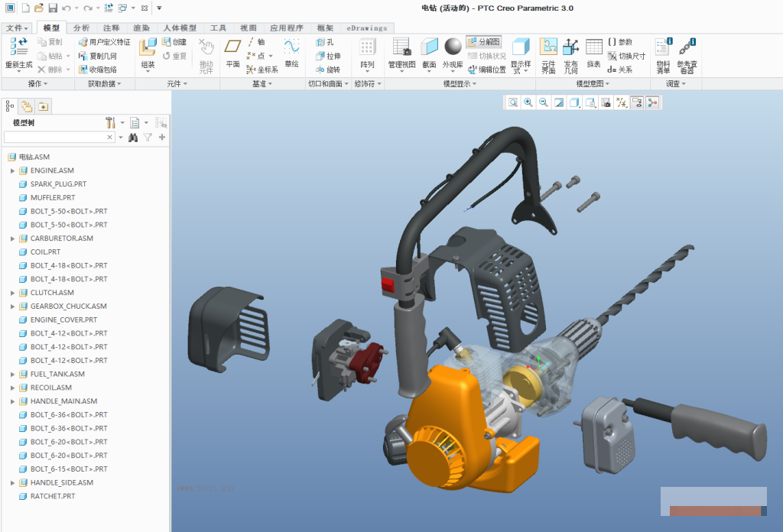Toggle datum display filters in view toolbar

pyautogui.click(x=621, y=102)
